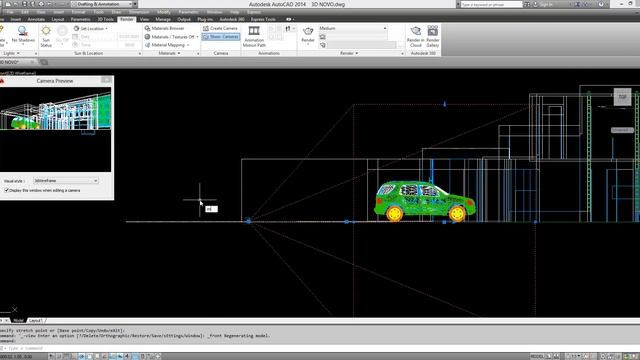Select the Render ribbon tab
The height and width of the screenshot is (360, 640).
127,19
